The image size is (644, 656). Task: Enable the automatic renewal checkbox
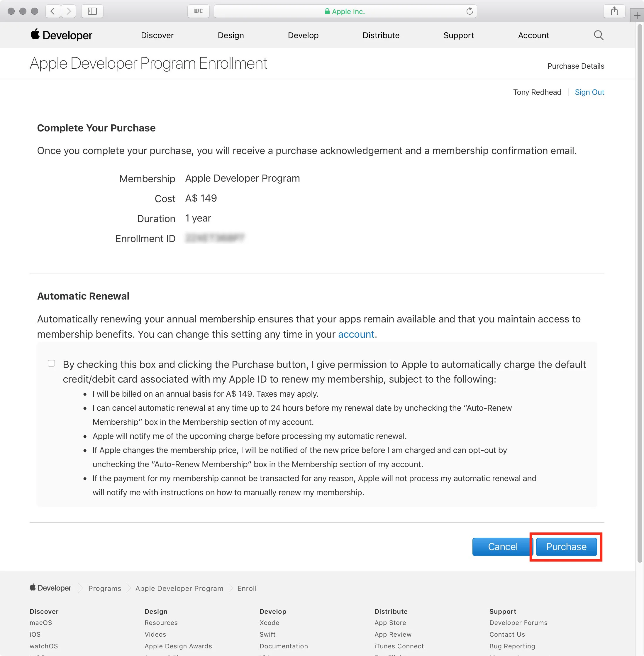point(51,363)
